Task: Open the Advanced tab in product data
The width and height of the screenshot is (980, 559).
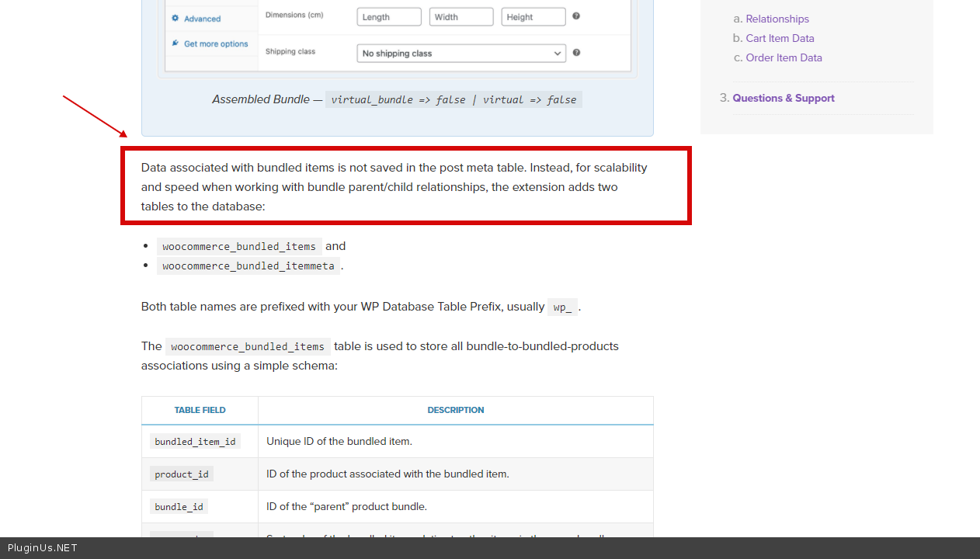Action: (202, 19)
